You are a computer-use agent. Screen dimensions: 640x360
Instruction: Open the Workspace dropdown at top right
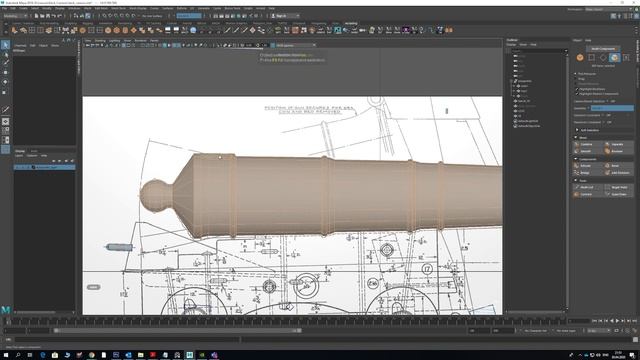609,9
